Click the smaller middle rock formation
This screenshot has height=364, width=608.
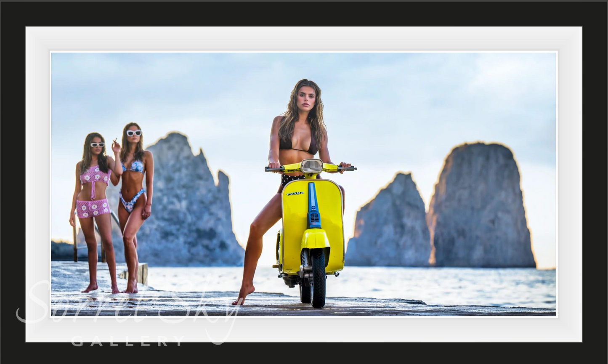click(x=389, y=223)
